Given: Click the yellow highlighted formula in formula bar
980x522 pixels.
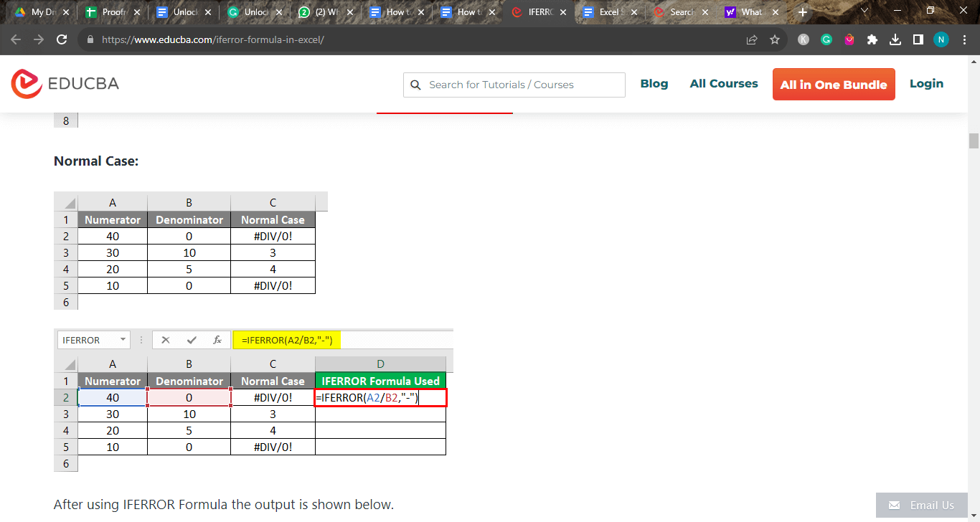Looking at the screenshot, I should click(287, 340).
